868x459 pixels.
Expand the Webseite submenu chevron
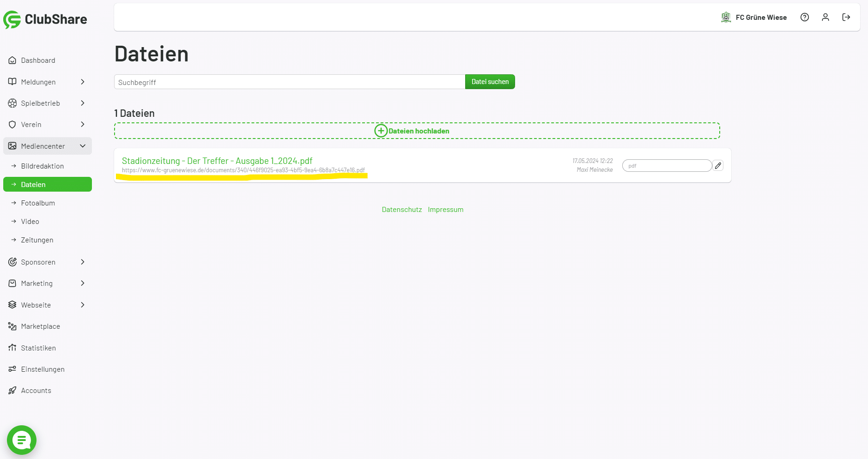83,305
